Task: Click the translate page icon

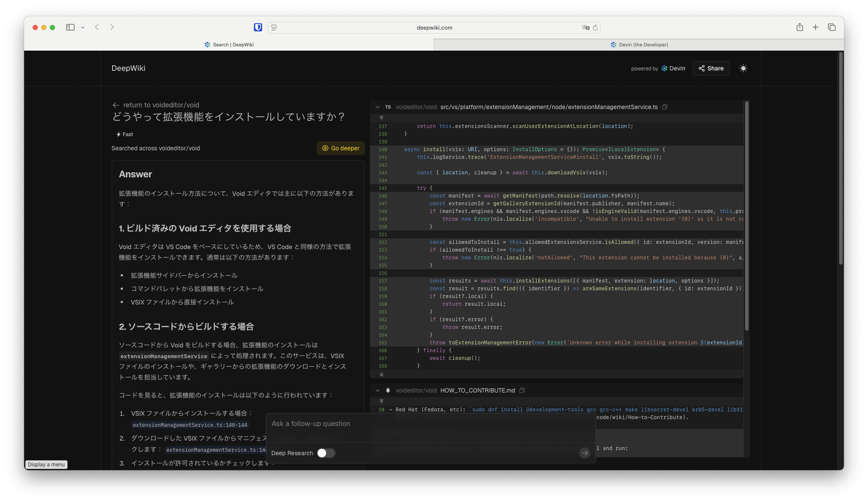Action: coord(585,27)
